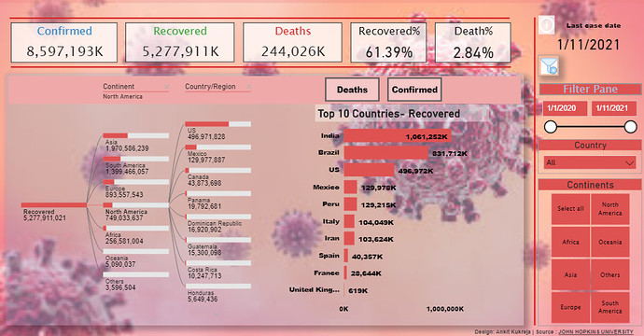Screen dimensions: 644x336
Task: Click the left date slider handle
Action: [551, 127]
